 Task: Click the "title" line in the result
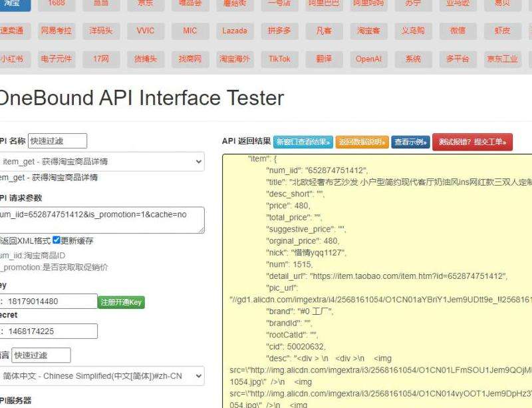(x=399, y=182)
